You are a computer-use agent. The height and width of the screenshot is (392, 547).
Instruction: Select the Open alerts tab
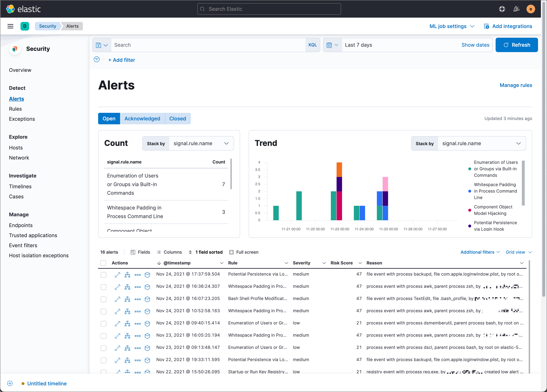[x=109, y=118]
